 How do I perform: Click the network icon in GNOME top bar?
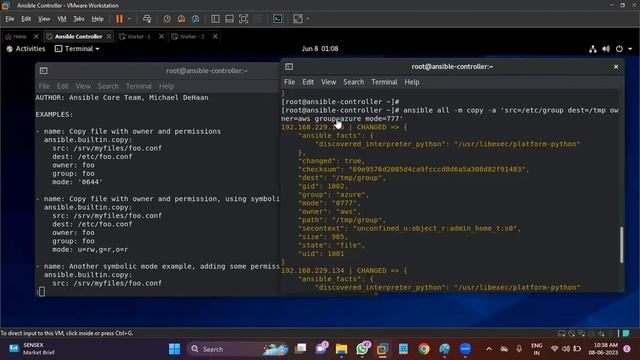point(593,49)
